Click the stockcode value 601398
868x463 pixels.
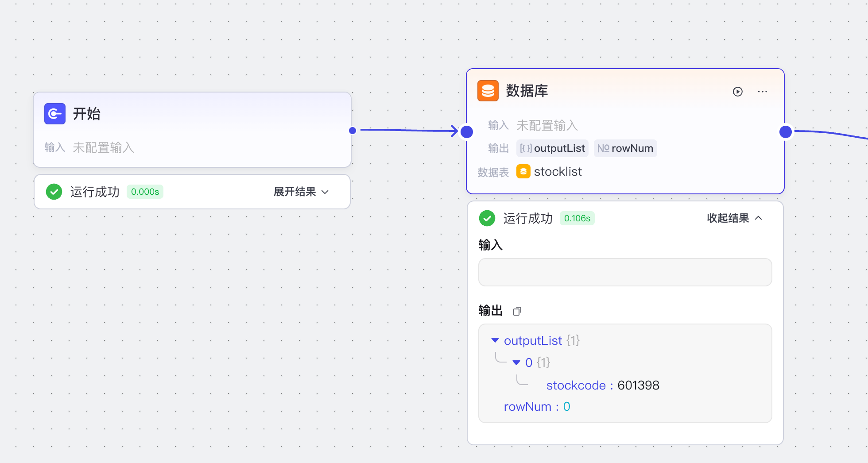[x=638, y=385]
